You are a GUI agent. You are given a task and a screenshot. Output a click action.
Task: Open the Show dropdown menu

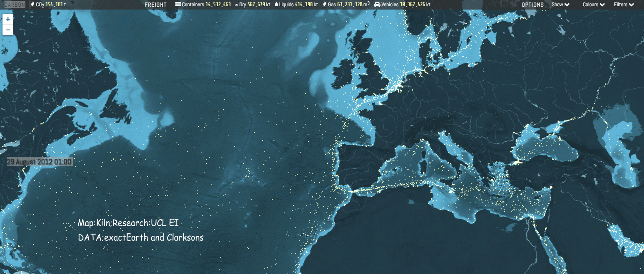click(x=560, y=5)
